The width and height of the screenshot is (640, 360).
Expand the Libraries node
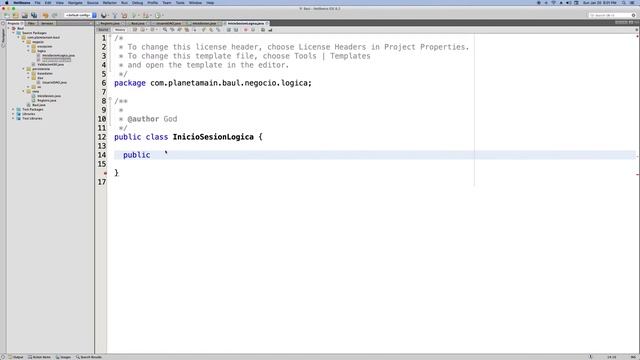[x=13, y=114]
